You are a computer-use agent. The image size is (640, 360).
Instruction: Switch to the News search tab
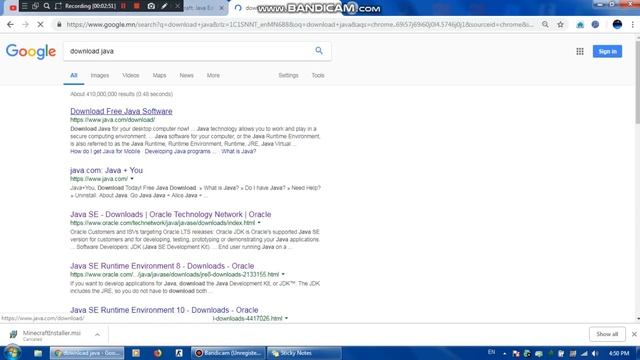(x=187, y=76)
